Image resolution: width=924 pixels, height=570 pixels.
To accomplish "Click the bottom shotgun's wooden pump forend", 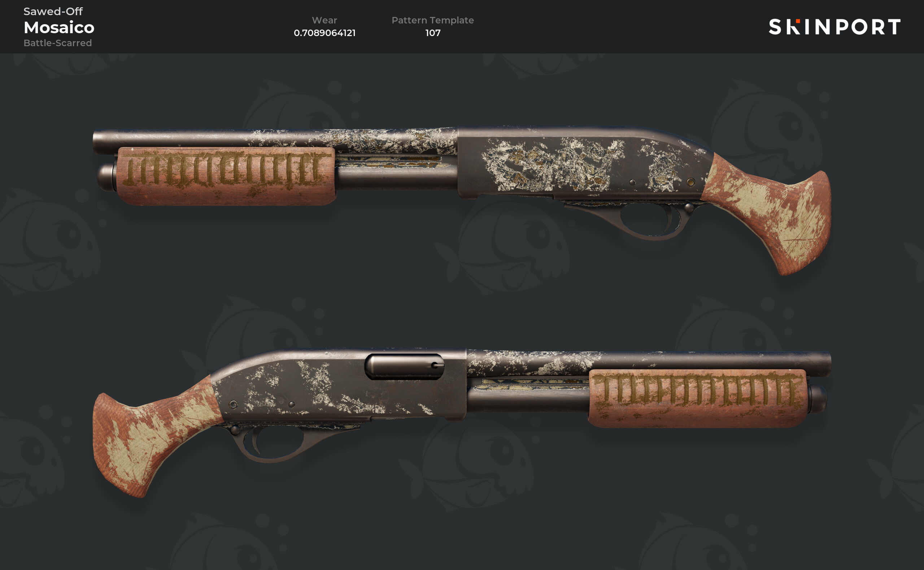I will 698,399.
